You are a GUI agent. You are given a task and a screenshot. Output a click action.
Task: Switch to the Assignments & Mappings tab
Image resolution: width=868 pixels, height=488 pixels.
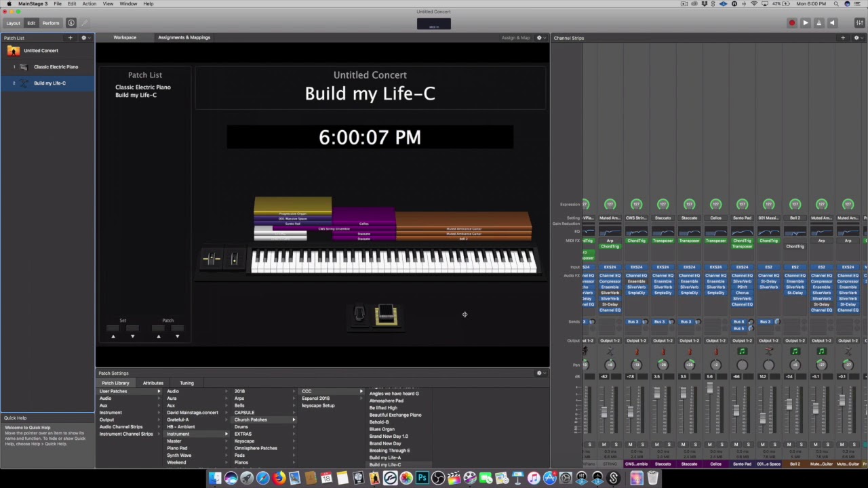tap(184, 38)
